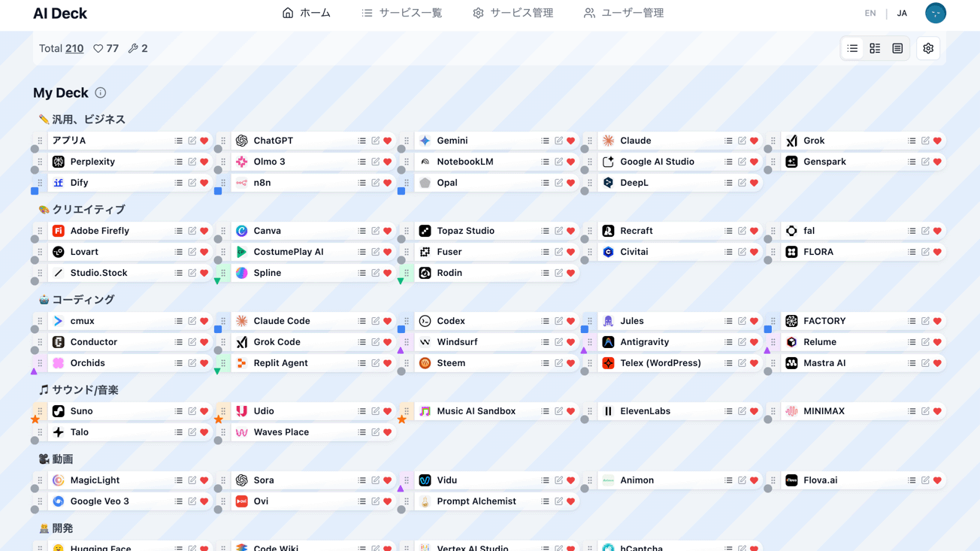Viewport: 980px width, 551px height.
Task: Open the settings gear in the toolbar
Action: pos(928,49)
